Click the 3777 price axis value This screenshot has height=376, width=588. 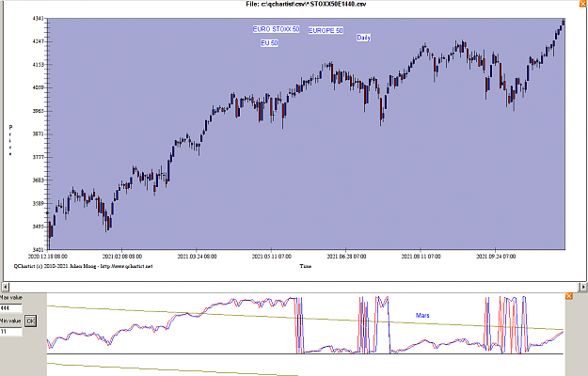tap(39, 157)
